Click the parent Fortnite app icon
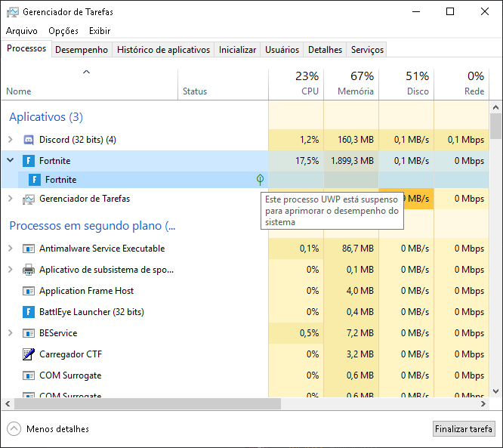This screenshot has height=448, width=503. 29,160
